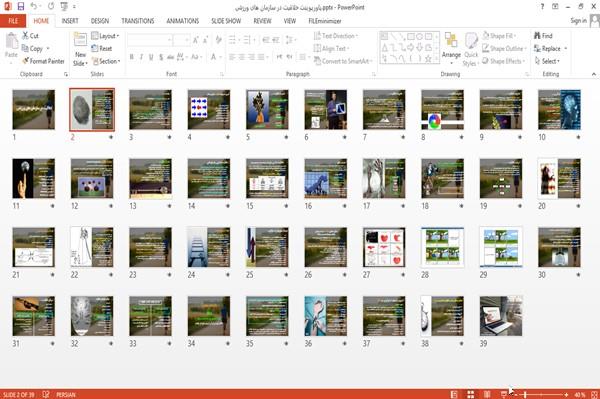Open the FILEminimizer tab
The height and width of the screenshot is (399, 600).
325,21
